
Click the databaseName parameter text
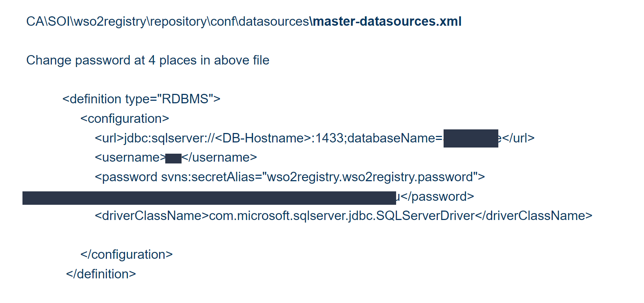point(391,138)
